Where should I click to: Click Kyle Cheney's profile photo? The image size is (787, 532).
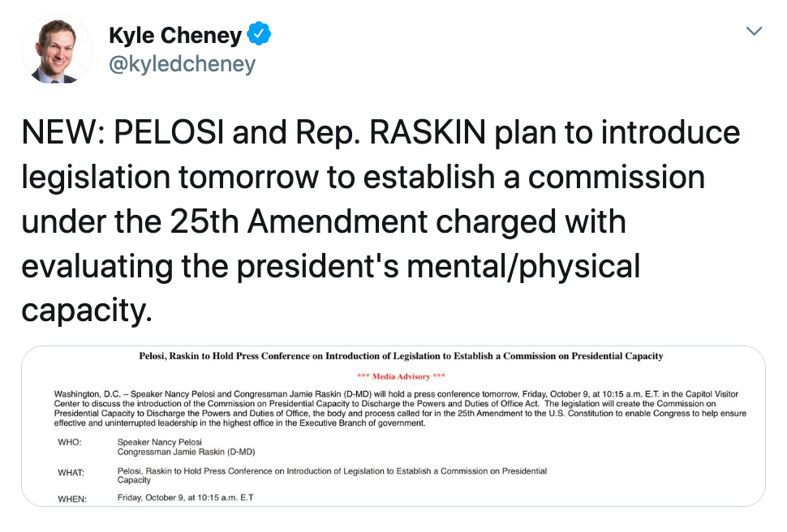coord(57,49)
